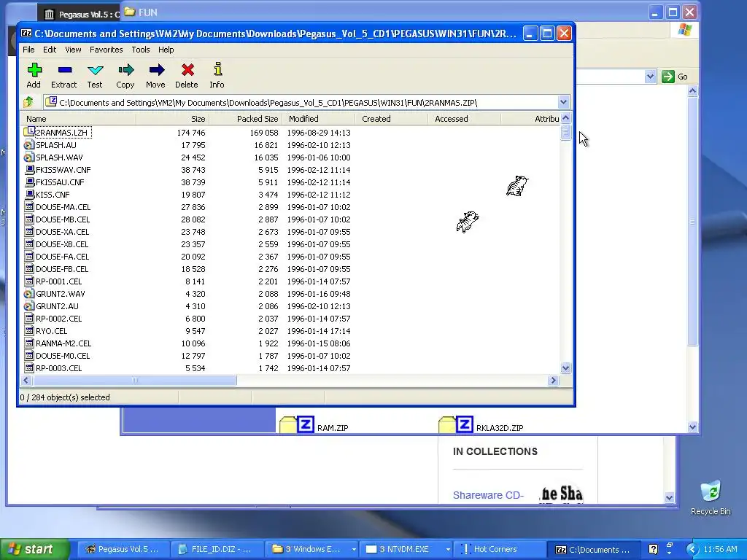The width and height of the screenshot is (747, 560).
Task: Click the file list scroll down arrow
Action: (565, 367)
